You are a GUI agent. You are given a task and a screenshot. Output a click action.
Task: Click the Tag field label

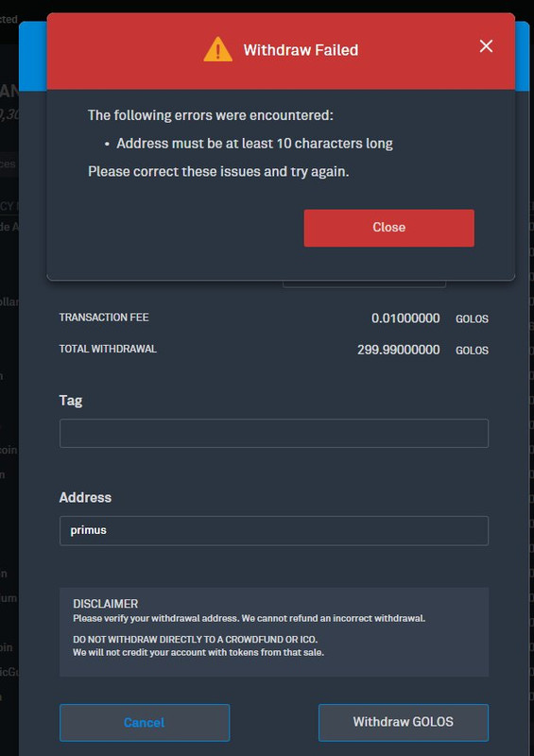pos(71,401)
